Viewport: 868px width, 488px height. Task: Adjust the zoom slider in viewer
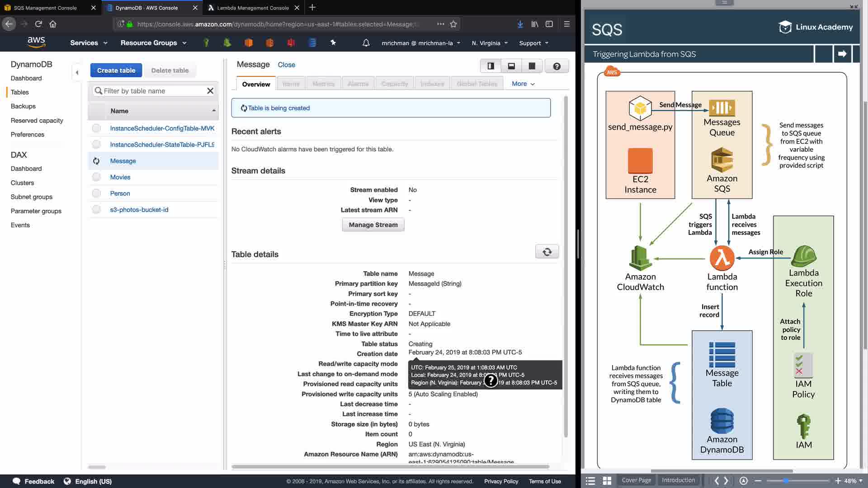pos(786,481)
